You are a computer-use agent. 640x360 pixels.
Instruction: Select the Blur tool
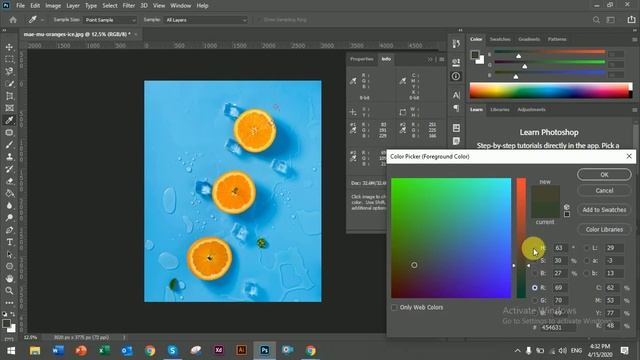[x=9, y=206]
